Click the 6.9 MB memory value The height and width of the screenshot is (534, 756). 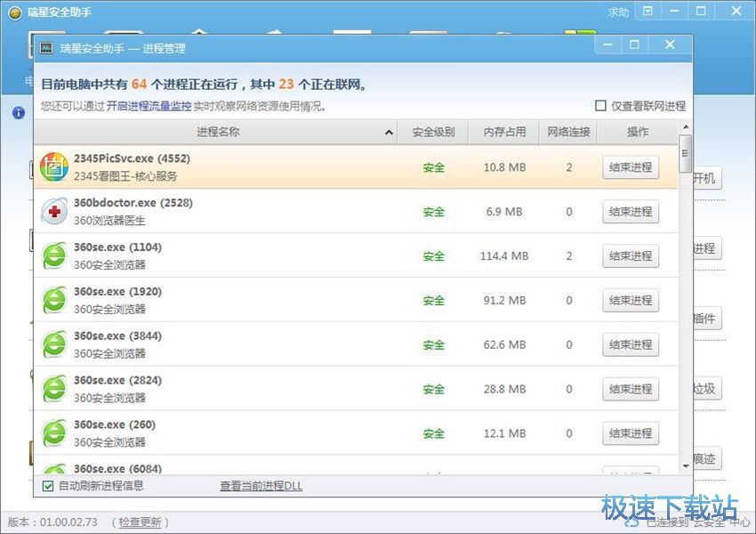[x=503, y=212]
